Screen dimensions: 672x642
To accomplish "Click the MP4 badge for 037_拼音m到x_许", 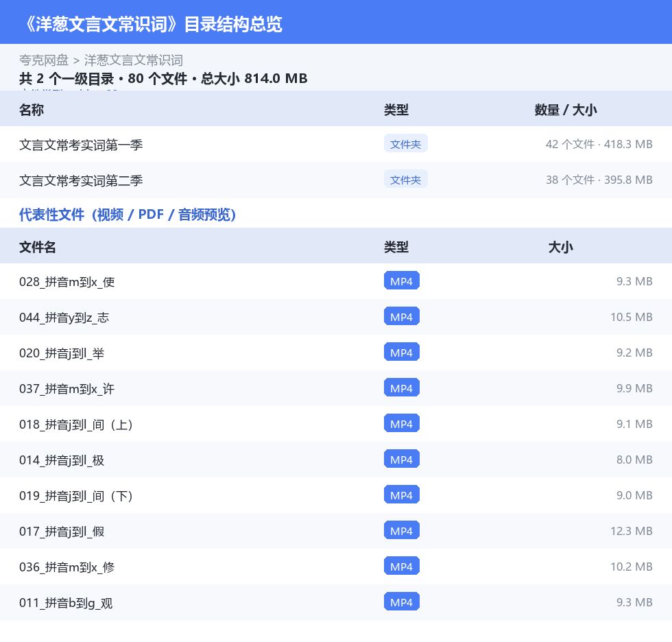I will pos(402,388).
